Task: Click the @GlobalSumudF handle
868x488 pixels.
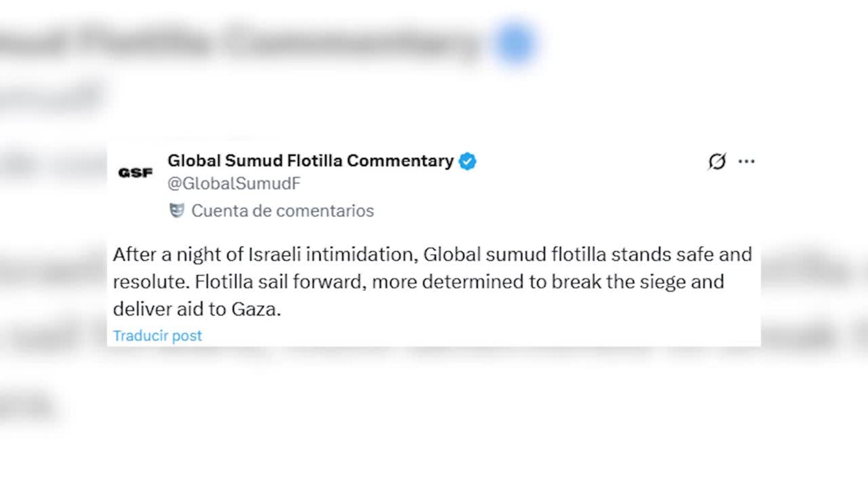Action: coord(234,183)
